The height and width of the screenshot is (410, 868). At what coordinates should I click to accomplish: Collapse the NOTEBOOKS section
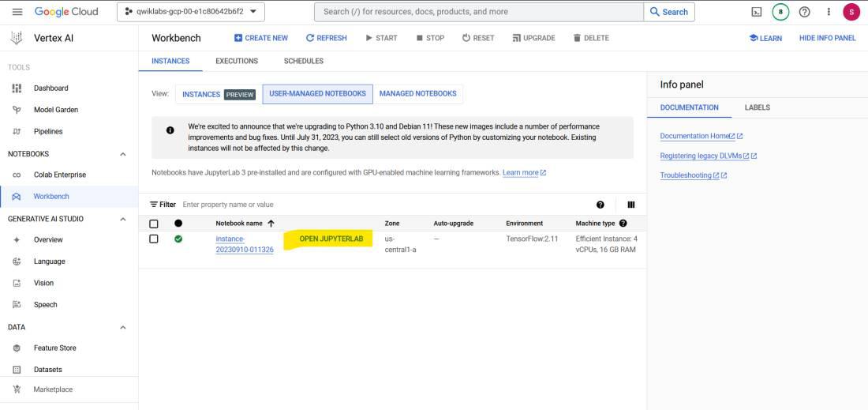pos(123,154)
